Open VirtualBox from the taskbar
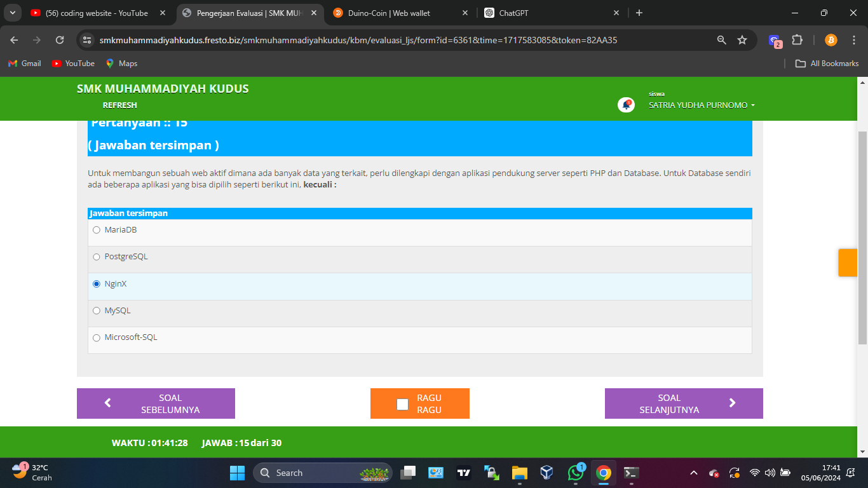This screenshot has height=488, width=868. click(x=547, y=473)
